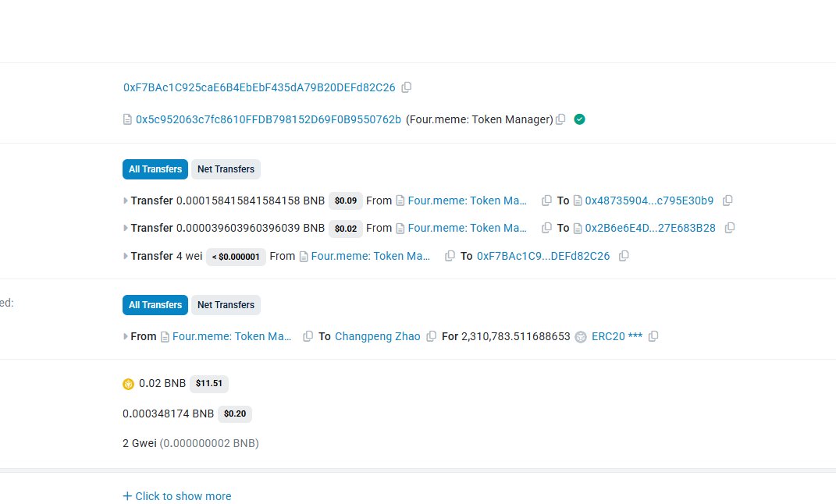Image resolution: width=836 pixels, height=504 pixels.
Task: Copy Changpeng Zhao address
Action: 432,337
